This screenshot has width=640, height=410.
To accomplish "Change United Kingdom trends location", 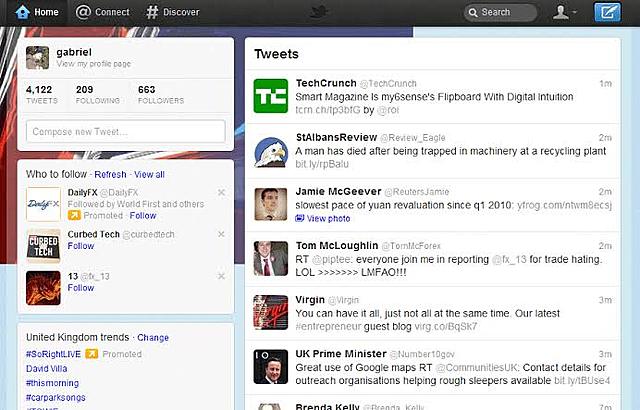I will (x=153, y=337).
